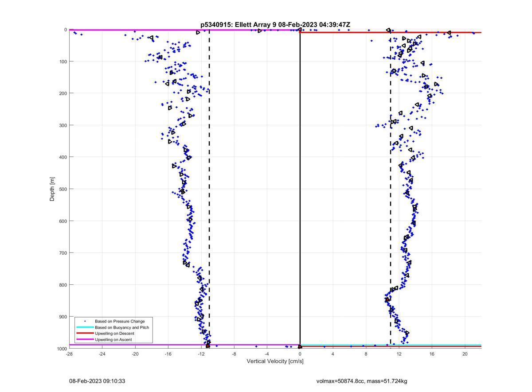Screen dimensions: 532x392
Task: Click legend entry 'Based on Pressure Change'
Action: click(120, 321)
